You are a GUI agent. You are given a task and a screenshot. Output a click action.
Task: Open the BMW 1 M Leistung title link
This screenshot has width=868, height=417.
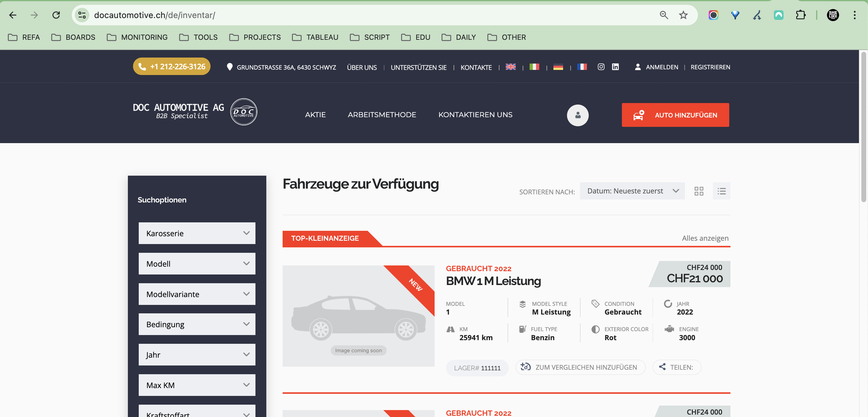pos(493,281)
